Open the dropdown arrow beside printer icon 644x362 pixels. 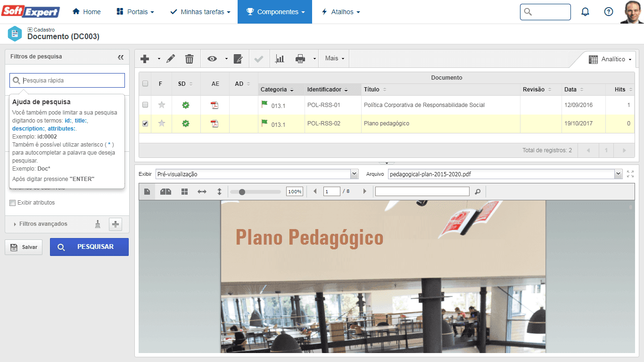point(314,59)
